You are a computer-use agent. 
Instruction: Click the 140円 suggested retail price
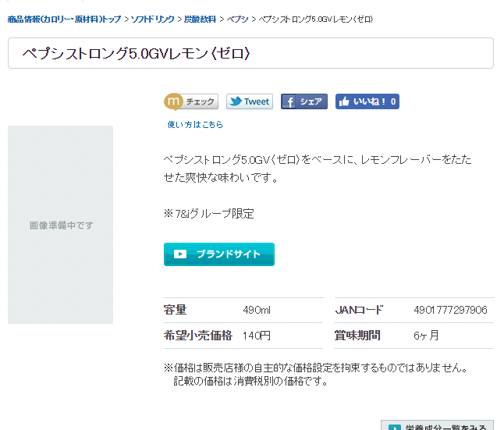[256, 336]
